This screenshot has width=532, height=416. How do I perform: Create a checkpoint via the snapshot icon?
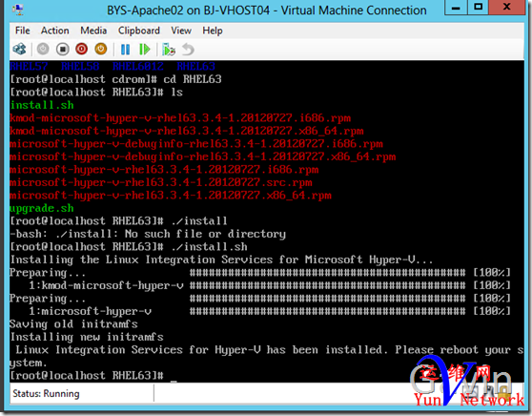(169, 50)
